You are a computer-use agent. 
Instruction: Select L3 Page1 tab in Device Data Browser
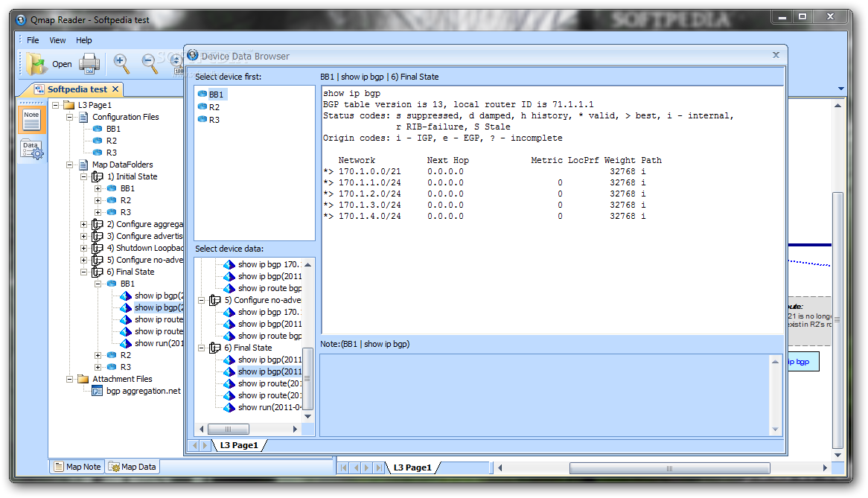click(x=239, y=445)
